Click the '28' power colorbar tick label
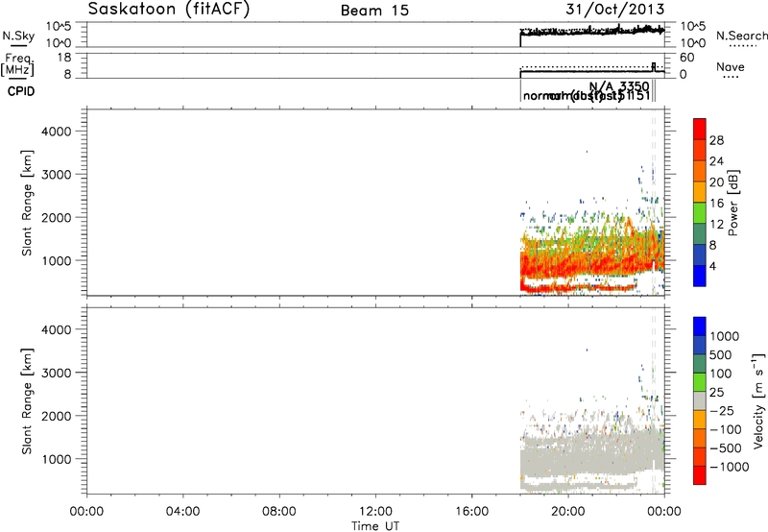 coord(716,140)
